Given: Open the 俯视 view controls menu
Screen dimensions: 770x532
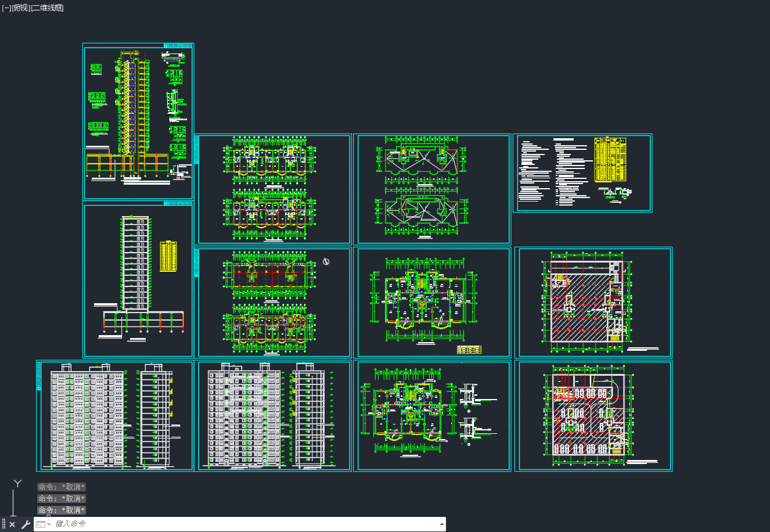Looking at the screenshot, I should point(20,8).
